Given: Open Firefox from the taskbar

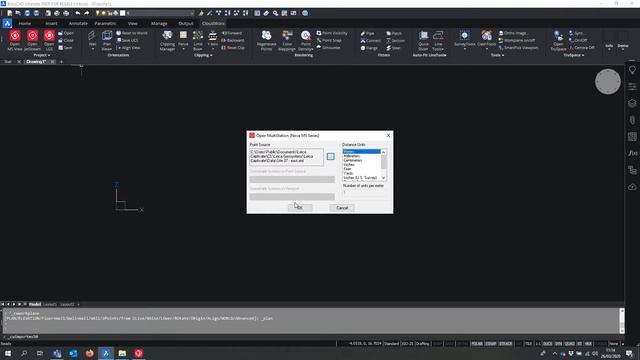Looking at the screenshot, I should pyautogui.click(x=89, y=353).
